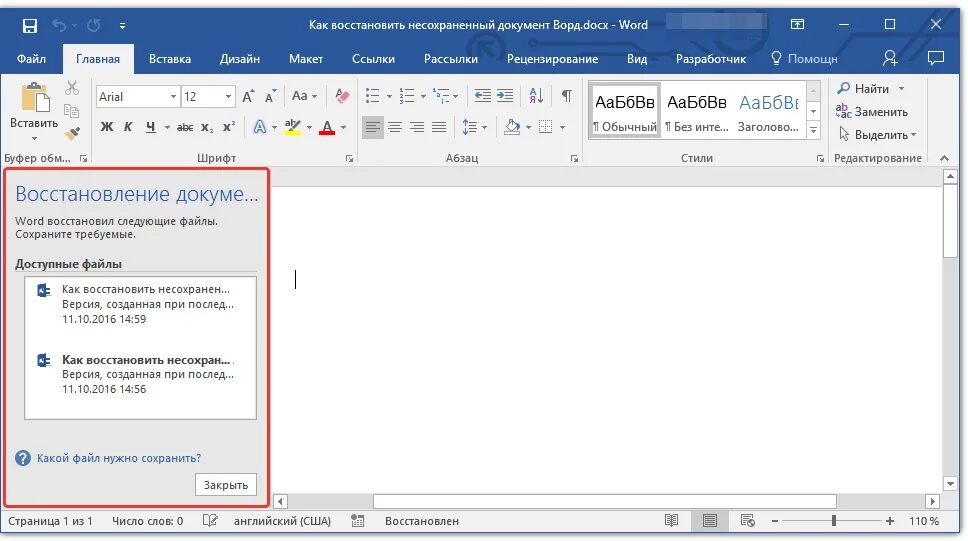Image resolution: width=968 pixels, height=541 pixels.
Task: Apply subscript x₂ formatting
Action: 207,127
